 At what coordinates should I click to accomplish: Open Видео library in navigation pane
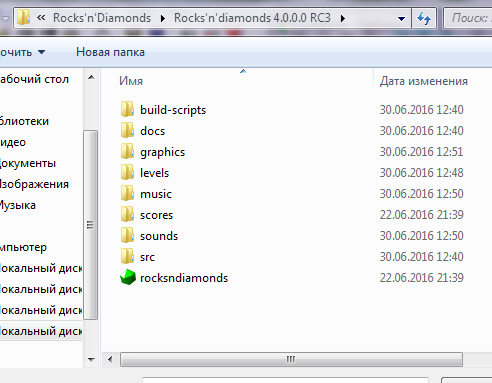pyautogui.click(x=13, y=142)
